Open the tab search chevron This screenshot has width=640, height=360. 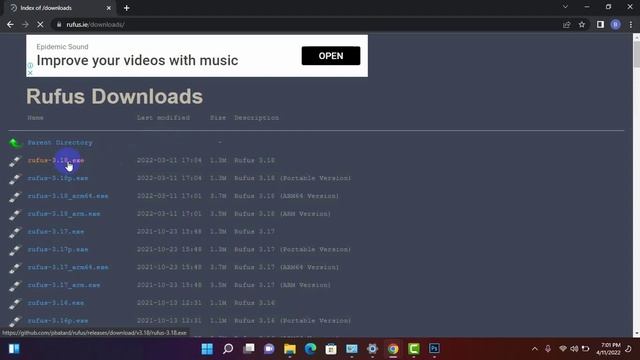point(565,7)
